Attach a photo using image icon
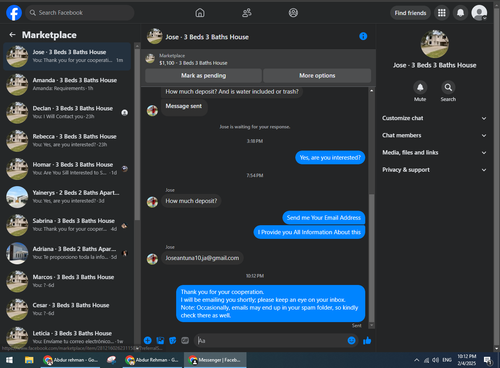Image resolution: width=500 pixels, height=368 pixels. [160, 340]
